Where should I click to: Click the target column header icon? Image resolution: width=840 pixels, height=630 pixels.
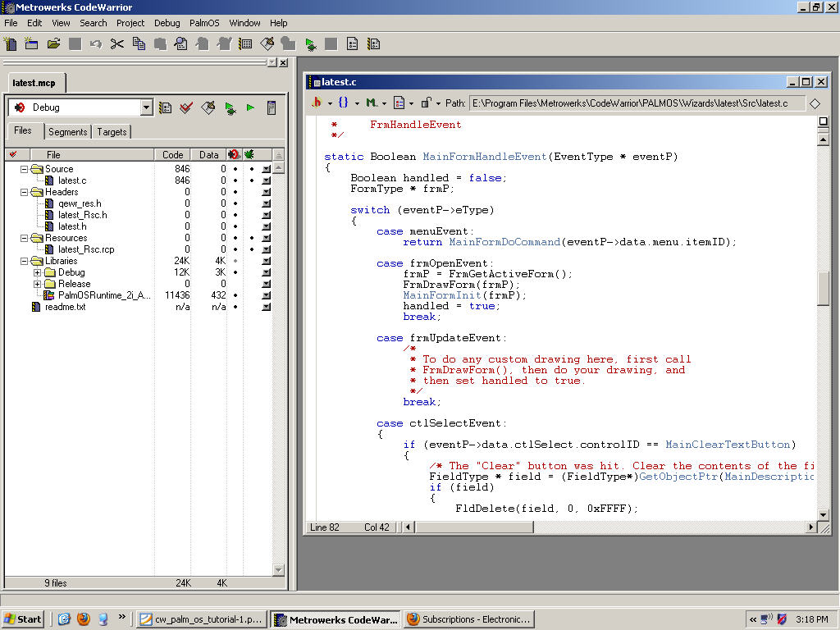[234, 155]
